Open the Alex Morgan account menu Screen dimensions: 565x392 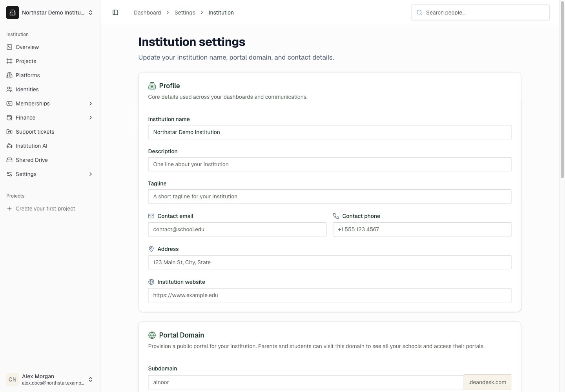(50, 379)
